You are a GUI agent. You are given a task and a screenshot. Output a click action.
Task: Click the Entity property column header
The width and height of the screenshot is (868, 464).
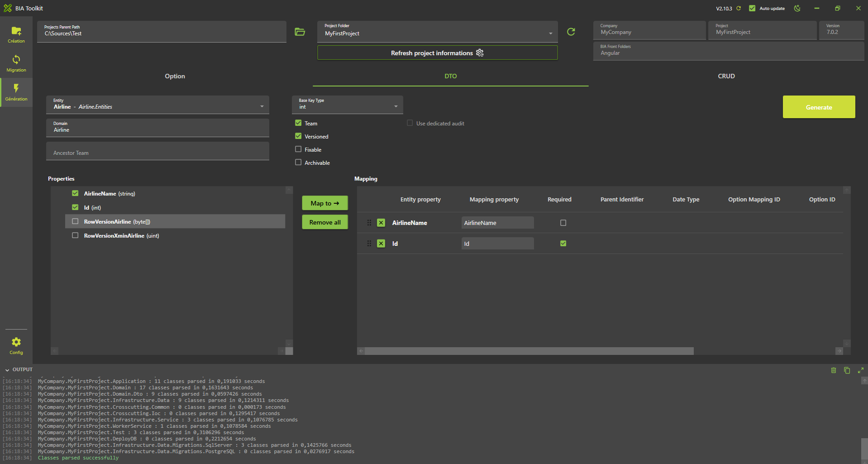(420, 199)
